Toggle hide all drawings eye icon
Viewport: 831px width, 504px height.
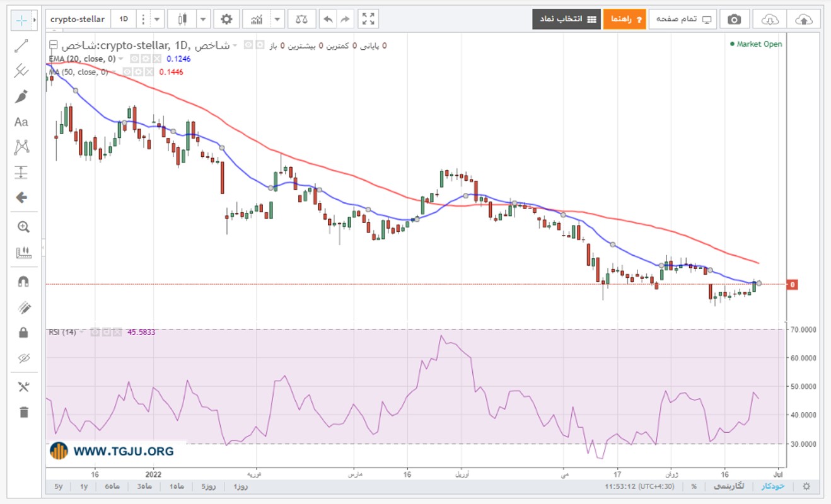point(23,358)
